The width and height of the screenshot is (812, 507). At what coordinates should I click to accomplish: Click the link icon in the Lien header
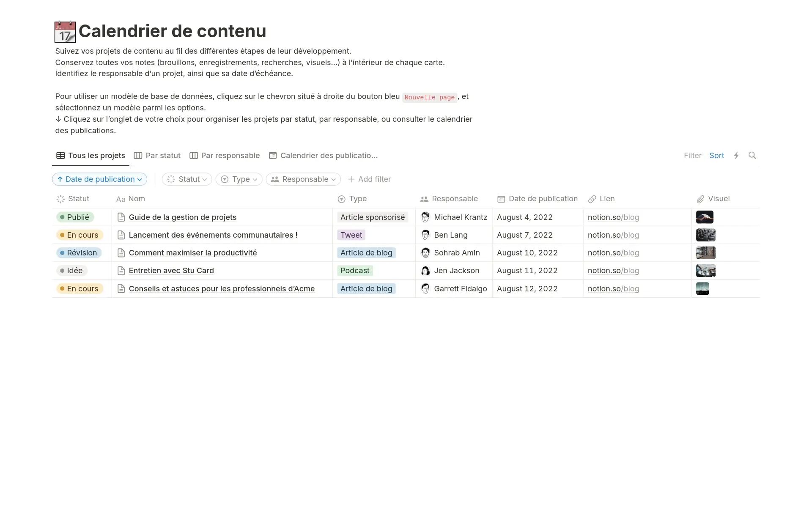(592, 199)
